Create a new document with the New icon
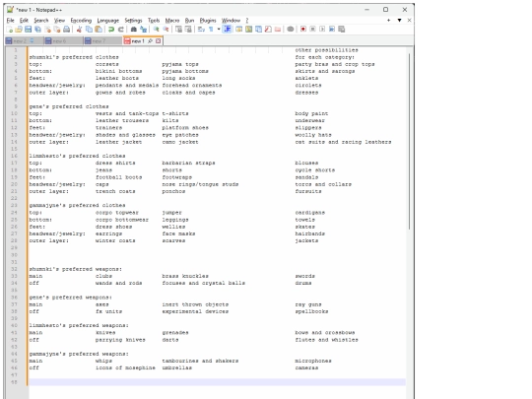Screen dimensions: 532x399 point(9,30)
